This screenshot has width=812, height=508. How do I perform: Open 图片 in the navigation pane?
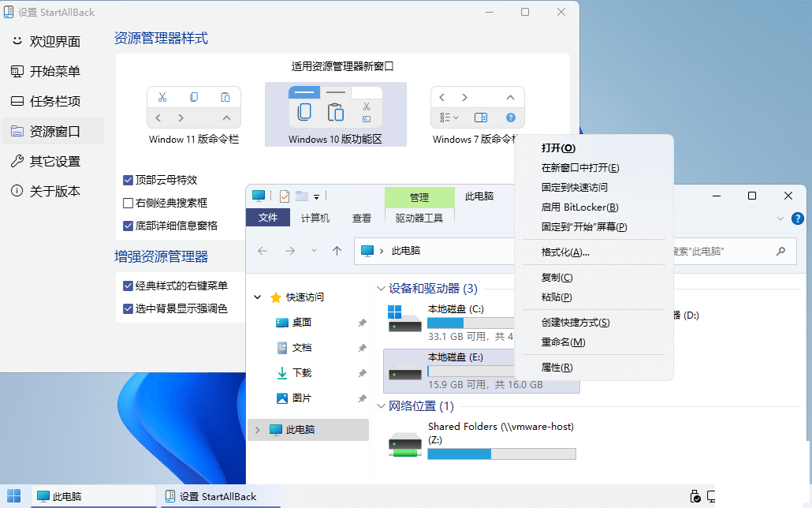301,398
